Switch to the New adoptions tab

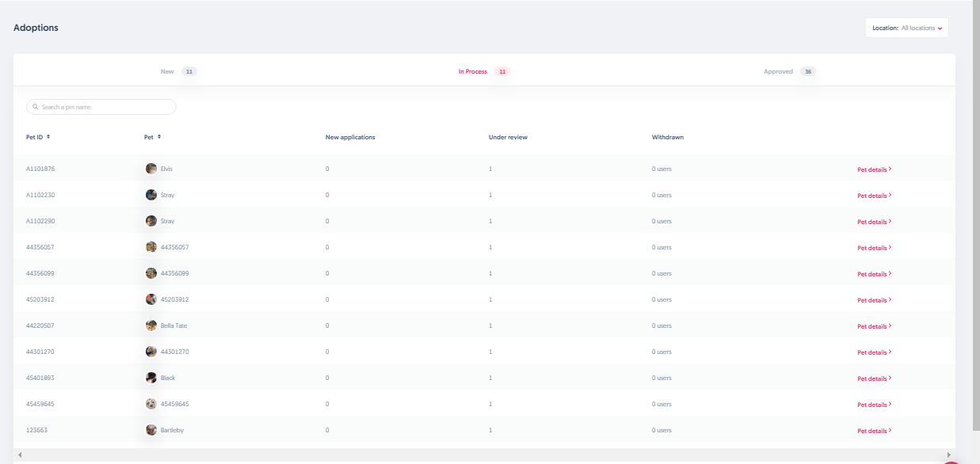click(x=168, y=71)
